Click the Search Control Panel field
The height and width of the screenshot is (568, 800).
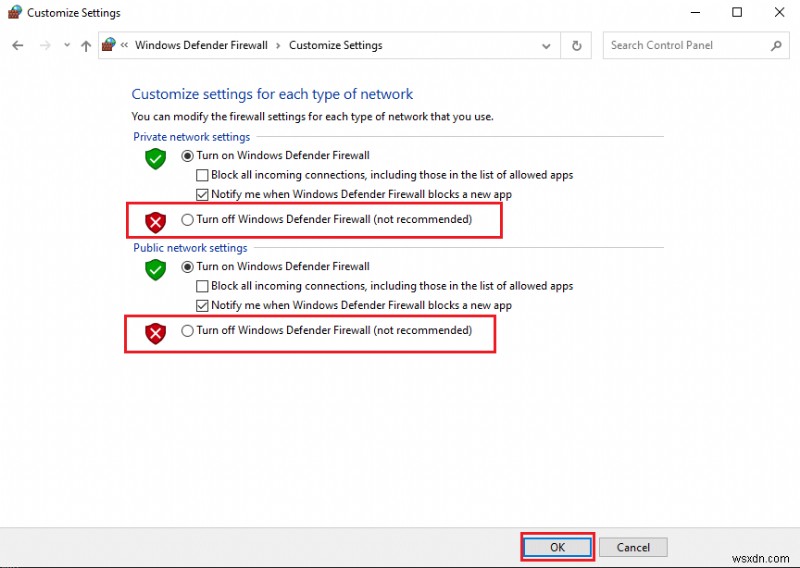pyautogui.click(x=696, y=45)
